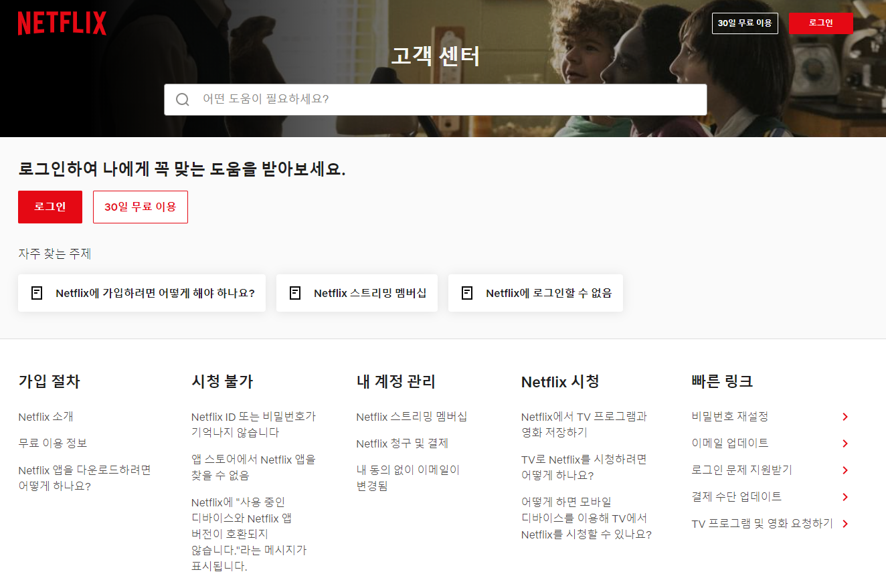This screenshot has height=588, width=886.
Task: Click the Netflix logo
Action: [x=62, y=23]
